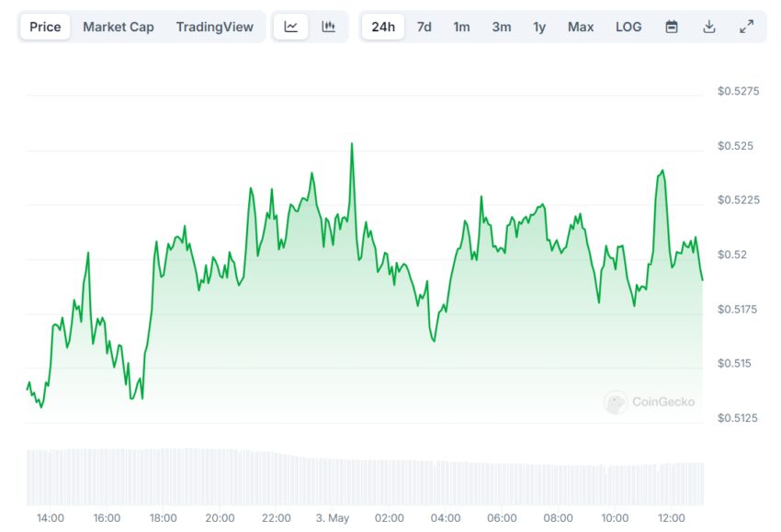Click the download chart data icon
Image resolution: width=781 pixels, height=532 pixels.
click(x=708, y=27)
